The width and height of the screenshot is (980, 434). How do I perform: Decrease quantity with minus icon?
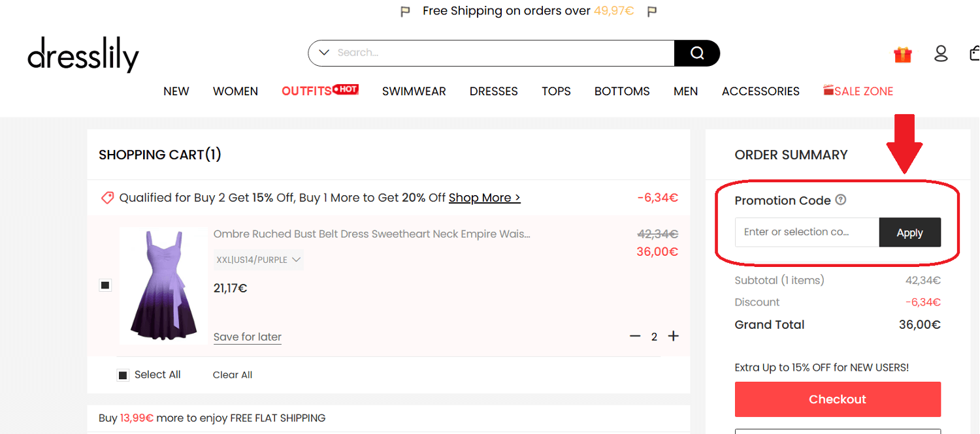click(x=635, y=336)
